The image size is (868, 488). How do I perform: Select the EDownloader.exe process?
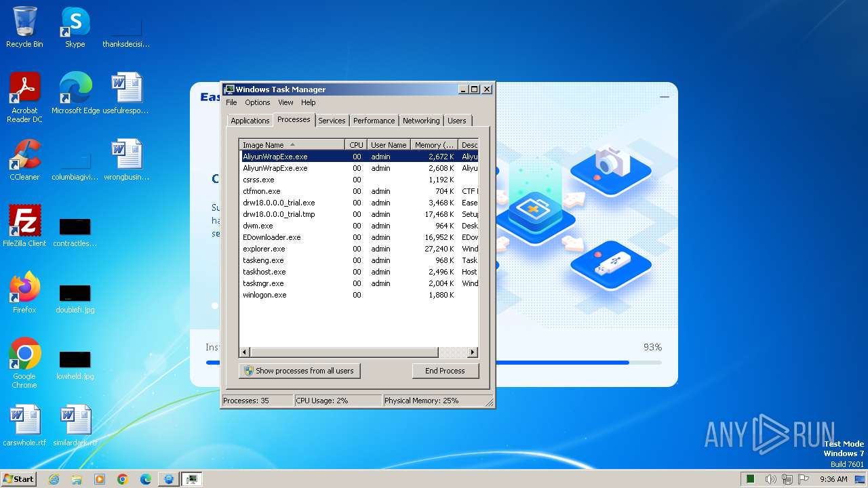click(359, 237)
